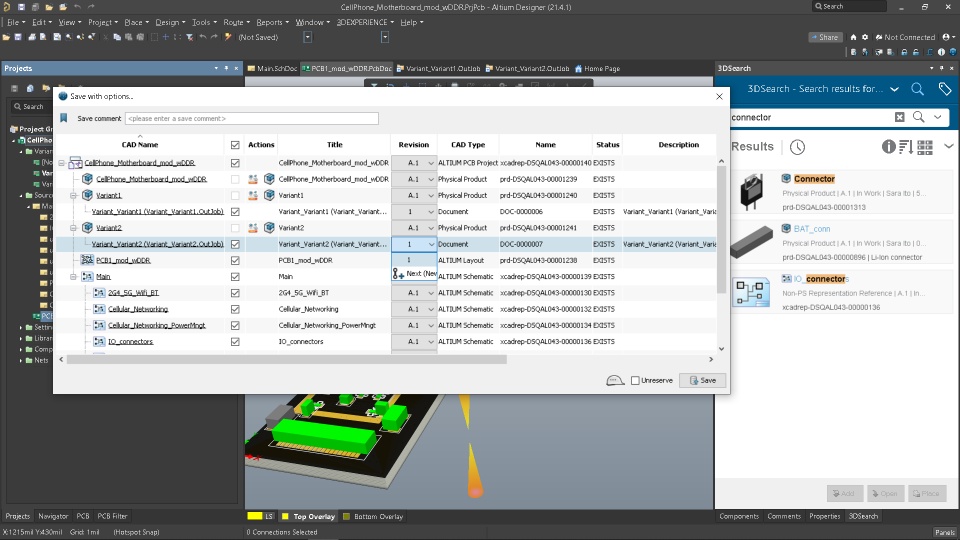Click the Panels button at the bottom right
The image size is (960, 540).
point(945,532)
